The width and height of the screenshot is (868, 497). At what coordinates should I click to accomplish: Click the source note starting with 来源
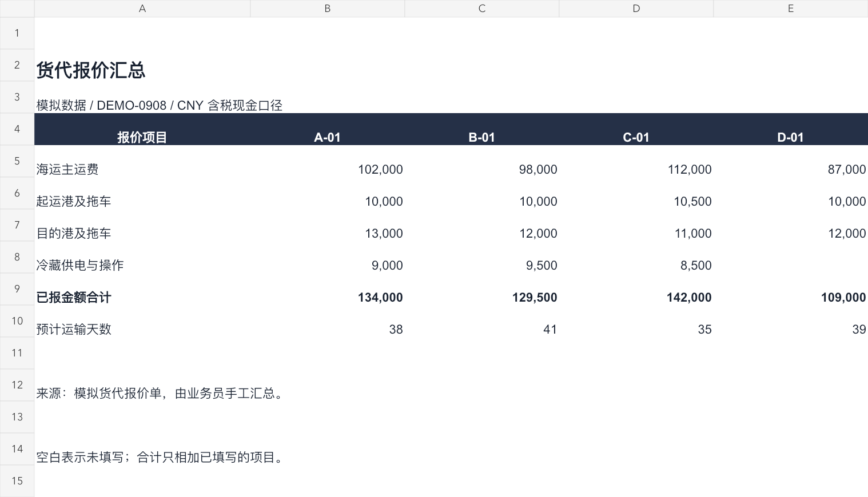point(160,393)
